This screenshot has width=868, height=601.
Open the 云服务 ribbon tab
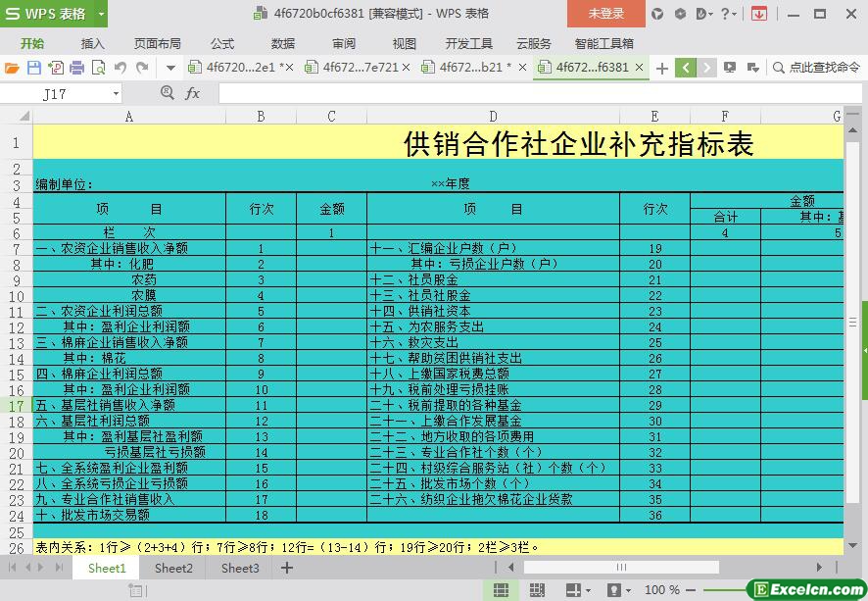tap(534, 44)
